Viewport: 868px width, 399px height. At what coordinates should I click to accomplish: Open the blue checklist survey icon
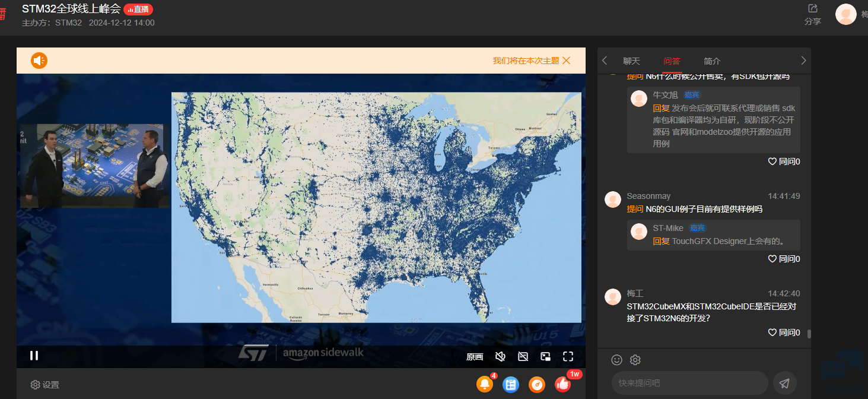tap(511, 384)
